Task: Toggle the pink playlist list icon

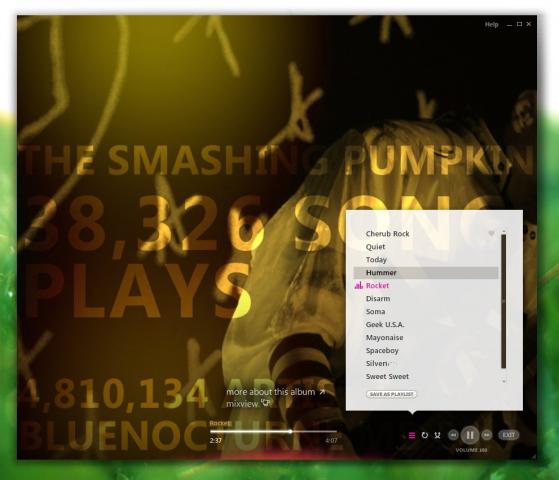Action: 412,435
